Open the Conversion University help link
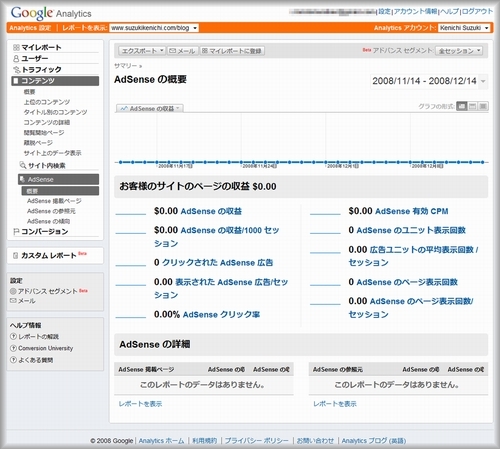This screenshot has height=449, width=500. [46, 348]
